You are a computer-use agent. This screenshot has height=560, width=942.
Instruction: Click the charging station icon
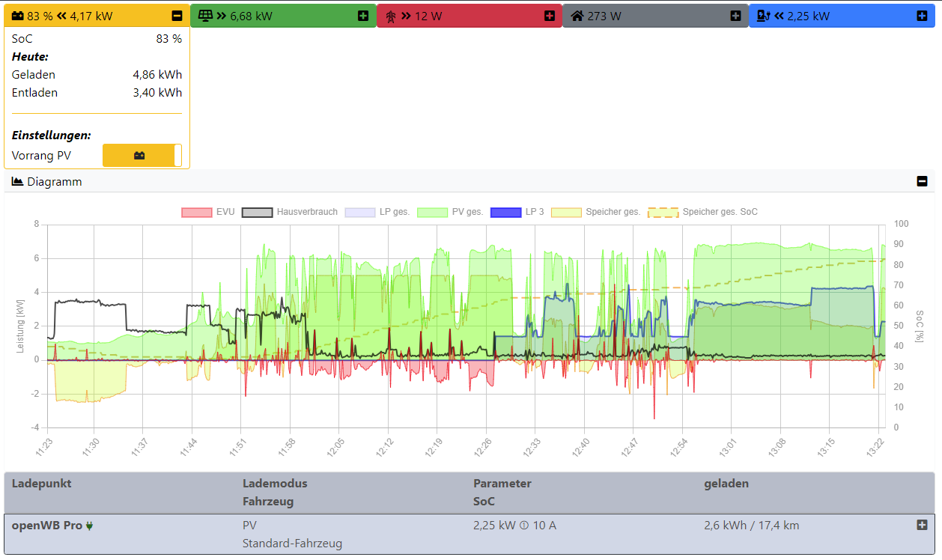tap(764, 16)
